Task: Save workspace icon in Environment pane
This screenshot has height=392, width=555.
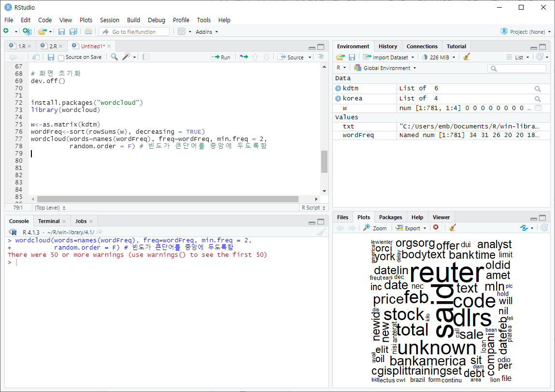Action: coord(352,57)
